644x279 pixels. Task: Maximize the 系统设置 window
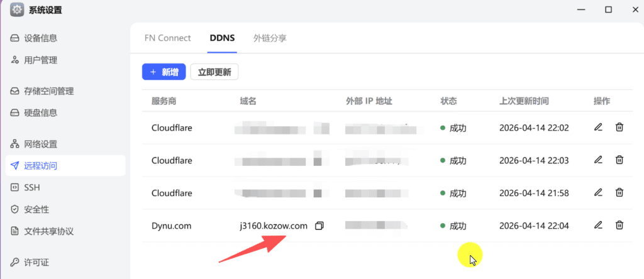click(x=608, y=9)
